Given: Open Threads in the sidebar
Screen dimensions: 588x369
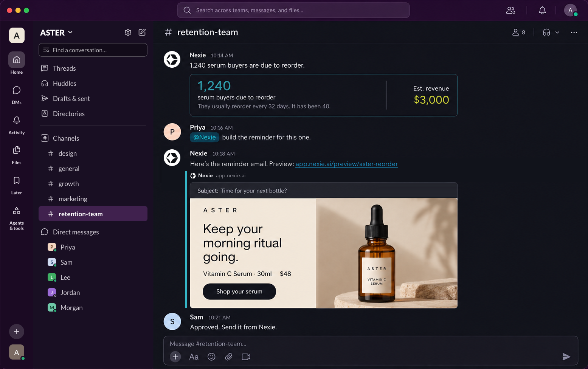Looking at the screenshot, I should point(93,68).
